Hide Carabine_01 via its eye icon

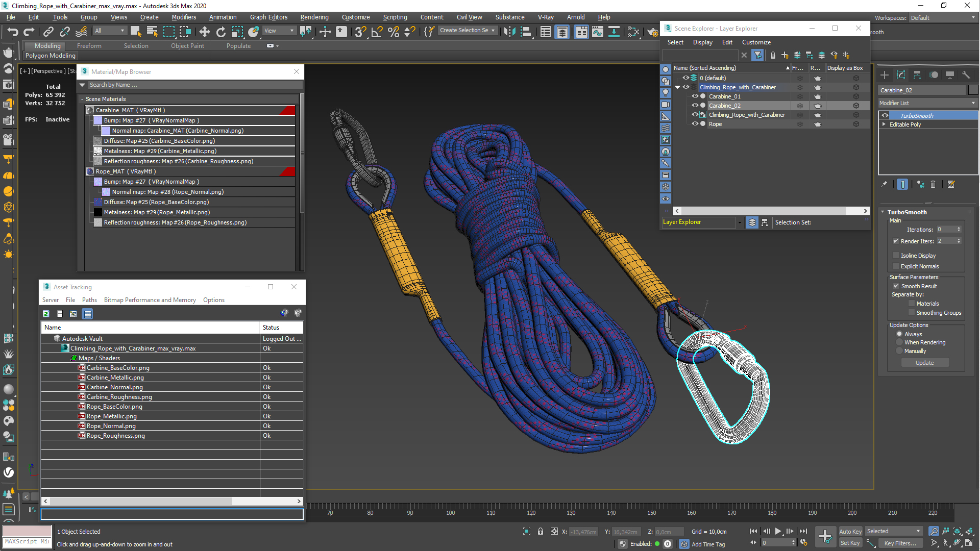coord(695,96)
